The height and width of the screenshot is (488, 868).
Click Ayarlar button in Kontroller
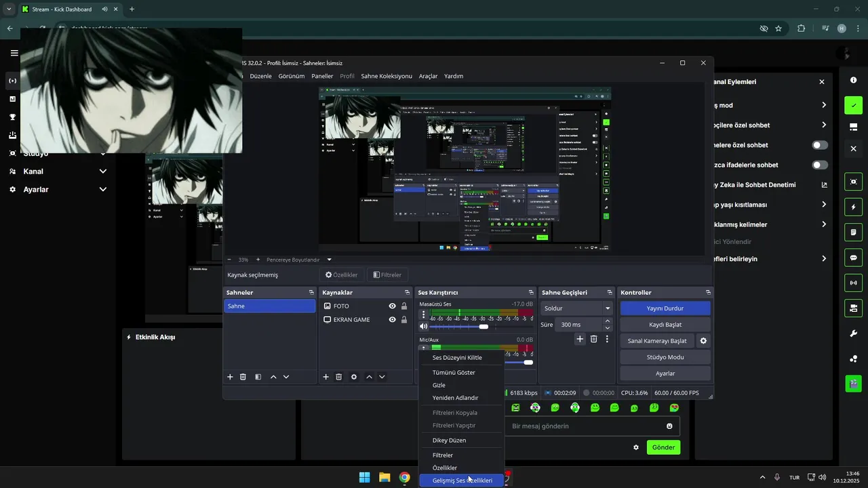[665, 373]
